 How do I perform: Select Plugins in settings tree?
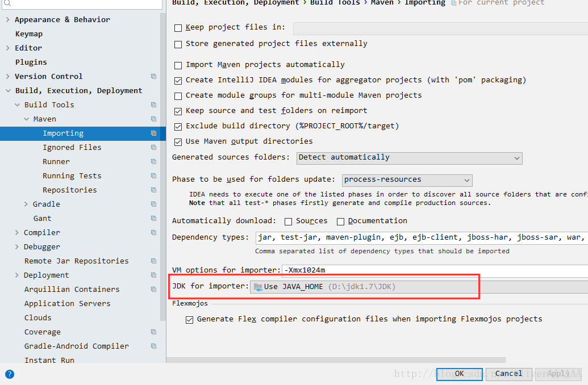click(x=31, y=62)
